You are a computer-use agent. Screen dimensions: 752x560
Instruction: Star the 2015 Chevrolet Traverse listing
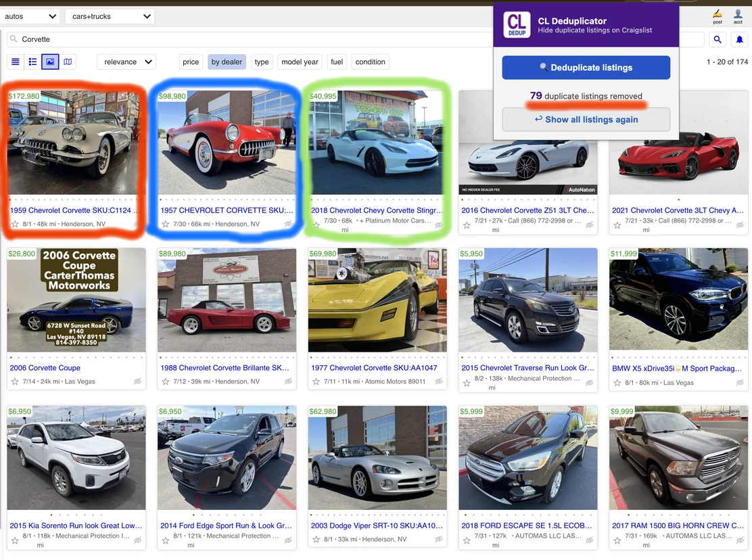[x=467, y=383]
